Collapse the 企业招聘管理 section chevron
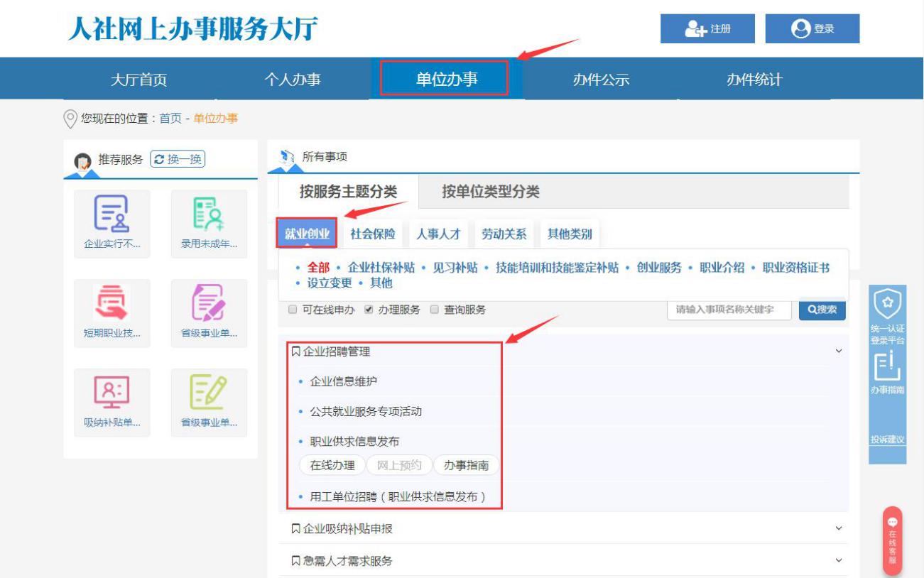 pos(839,351)
